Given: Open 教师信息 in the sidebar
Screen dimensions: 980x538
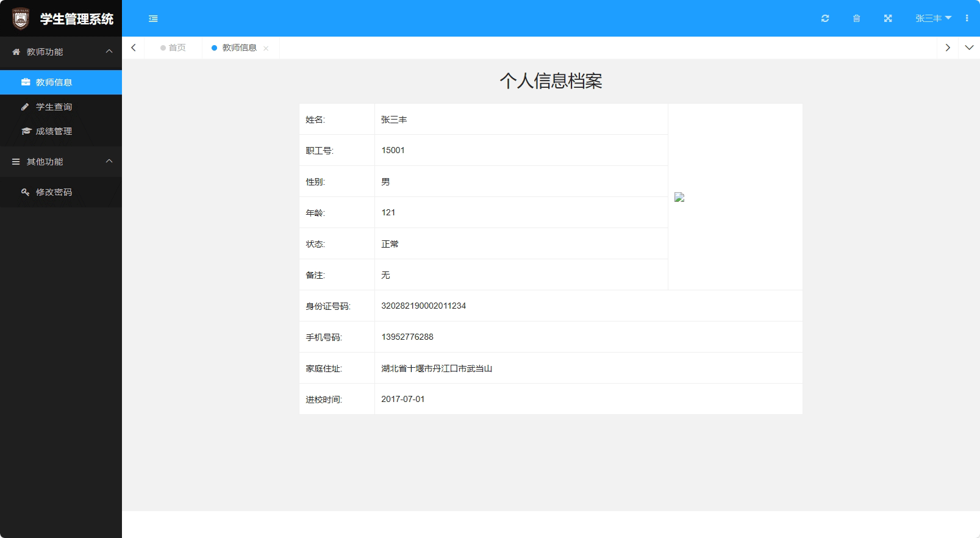Looking at the screenshot, I should tap(61, 82).
